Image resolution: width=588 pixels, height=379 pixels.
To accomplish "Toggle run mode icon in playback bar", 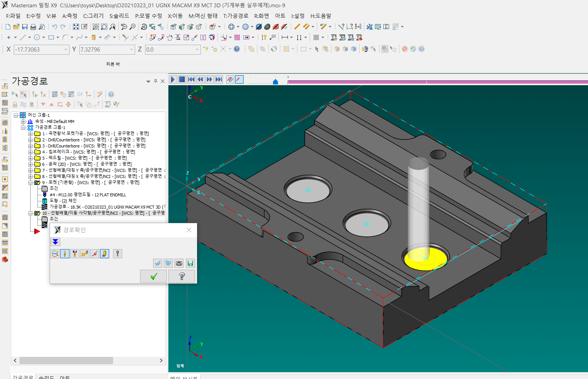I will [239, 79].
